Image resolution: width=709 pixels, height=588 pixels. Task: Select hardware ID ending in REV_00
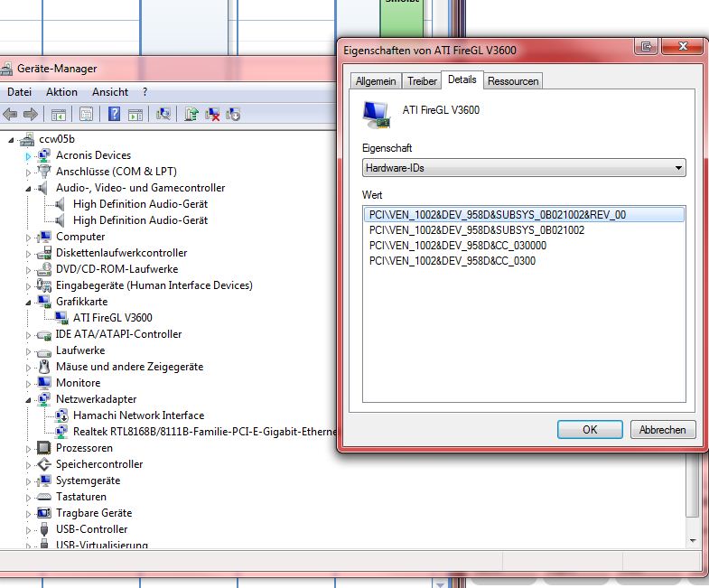[x=524, y=215]
